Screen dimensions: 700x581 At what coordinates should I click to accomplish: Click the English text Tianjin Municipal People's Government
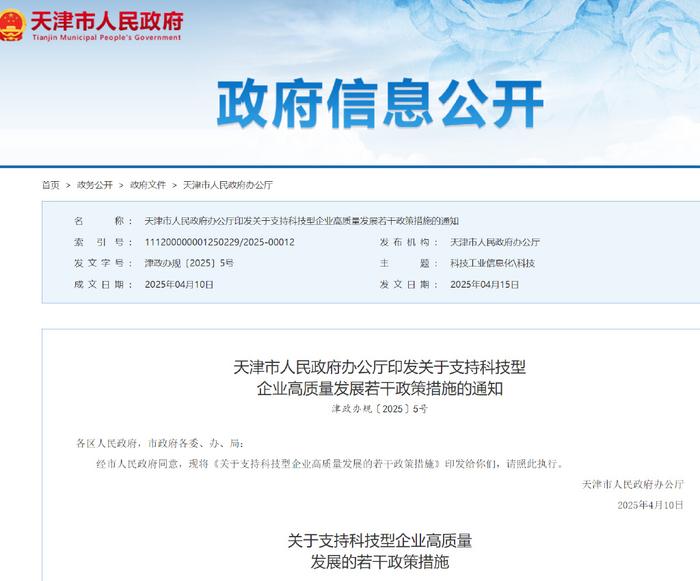coord(107,38)
